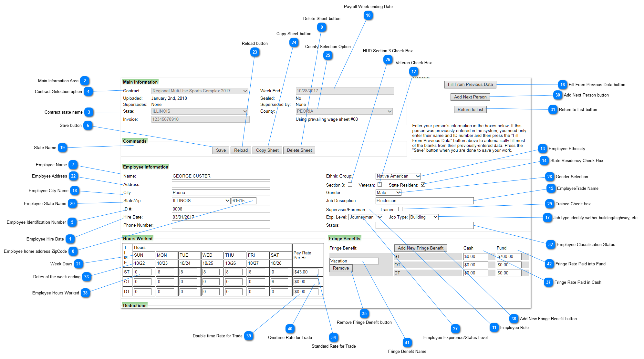Click the Fringe Benefit name field

354,261
